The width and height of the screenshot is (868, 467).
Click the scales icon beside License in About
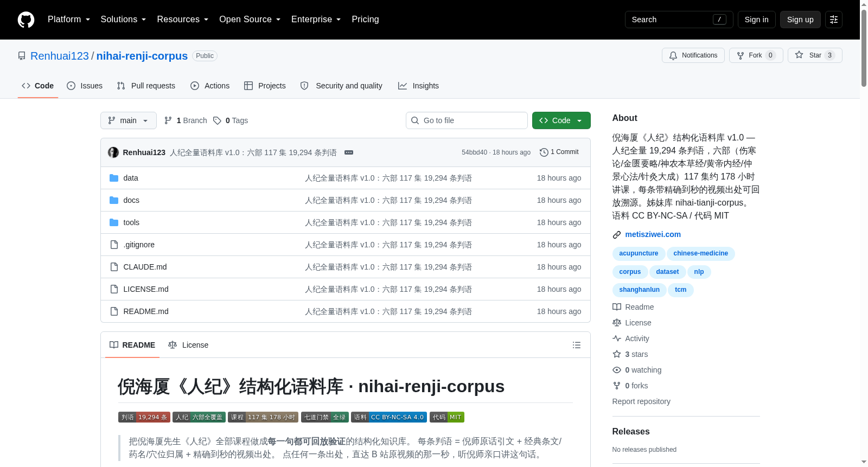pyautogui.click(x=617, y=323)
